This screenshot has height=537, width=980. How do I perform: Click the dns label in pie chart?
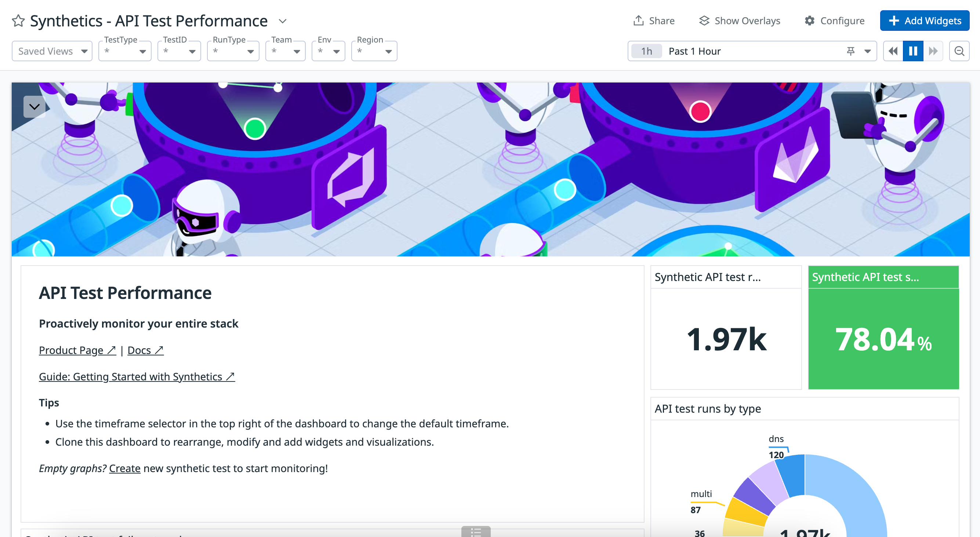(x=776, y=439)
